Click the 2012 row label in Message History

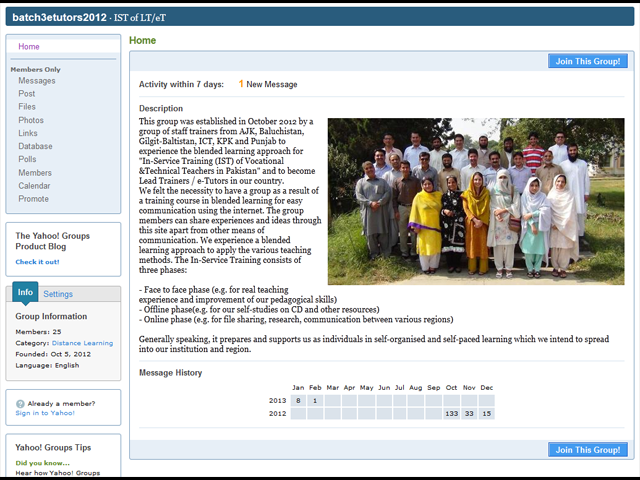pos(278,413)
